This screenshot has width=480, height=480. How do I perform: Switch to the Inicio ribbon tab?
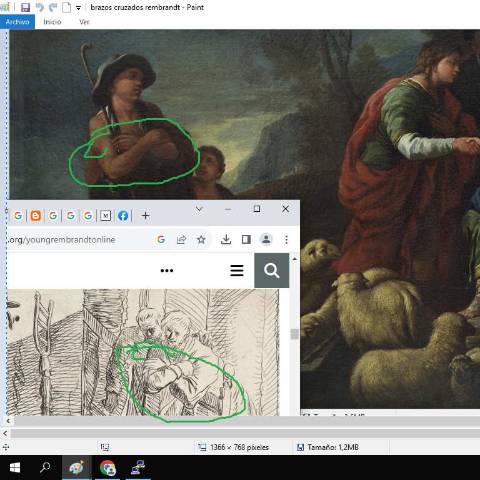pos(52,22)
